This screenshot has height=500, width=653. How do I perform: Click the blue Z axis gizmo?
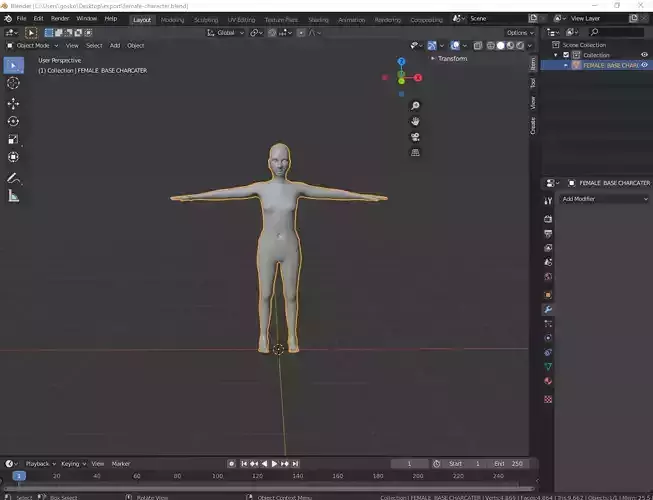[x=401, y=62]
